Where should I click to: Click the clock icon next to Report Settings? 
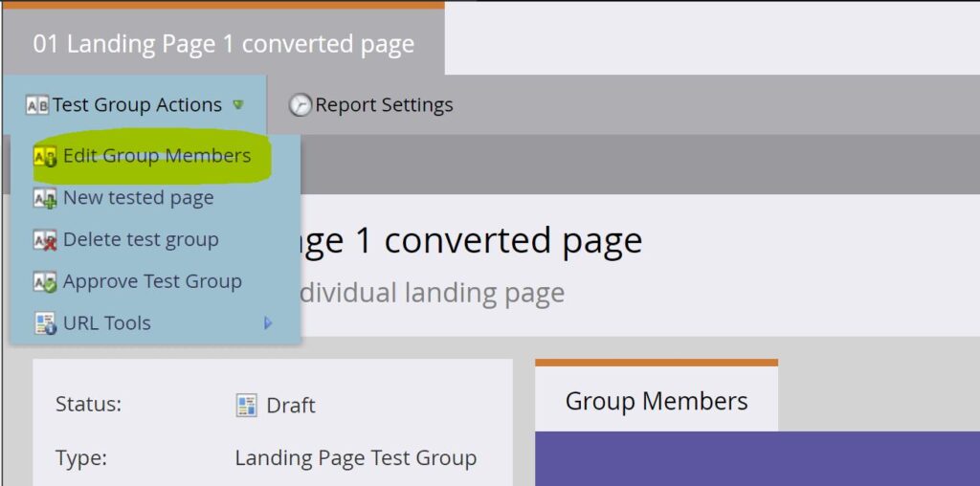300,105
